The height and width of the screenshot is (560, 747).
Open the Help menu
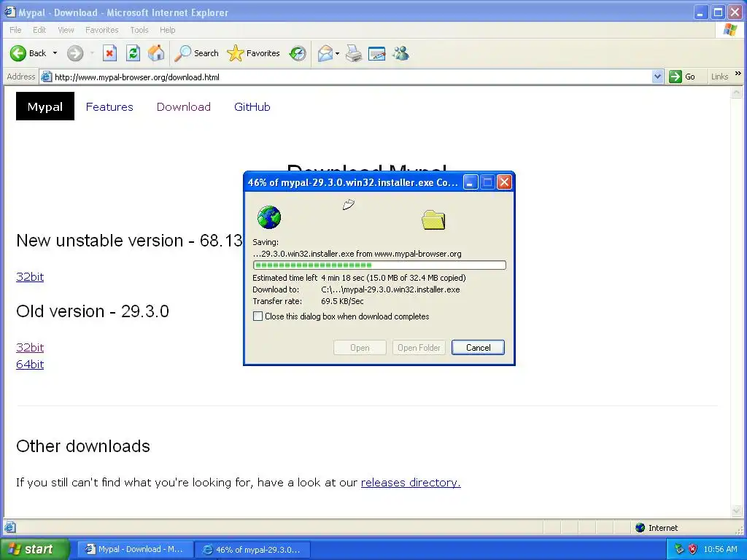point(167,29)
